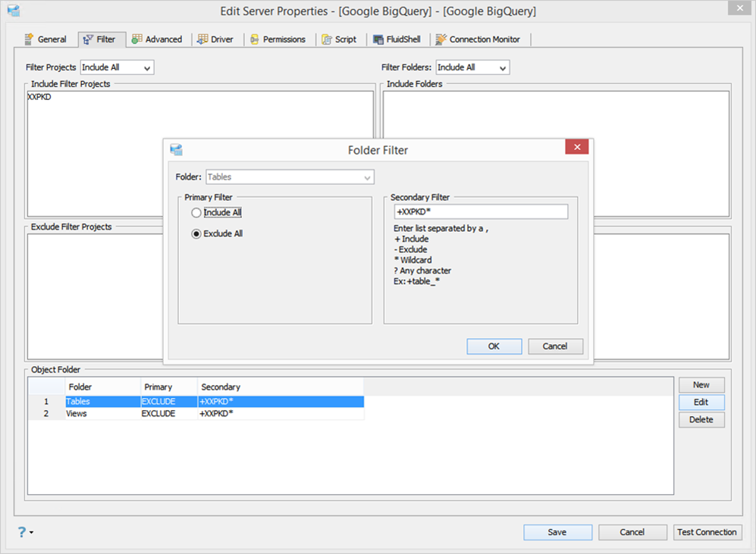Click the Filter tab funnel icon
This screenshot has height=554, width=756.
pyautogui.click(x=88, y=39)
